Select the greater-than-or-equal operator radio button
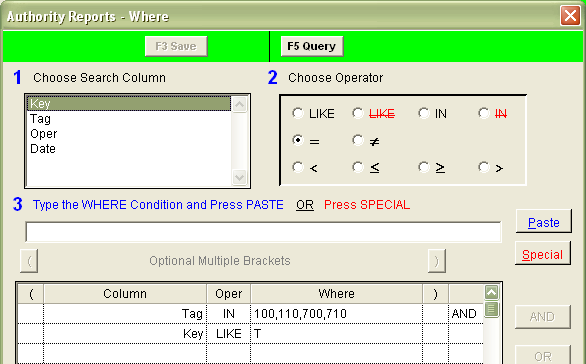Viewport: 586px width, 364px height. tap(424, 167)
